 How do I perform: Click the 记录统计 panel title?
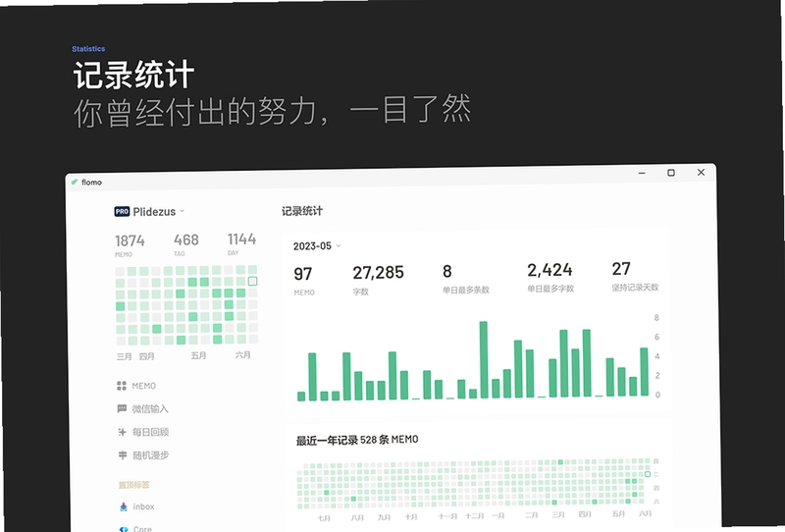302,211
